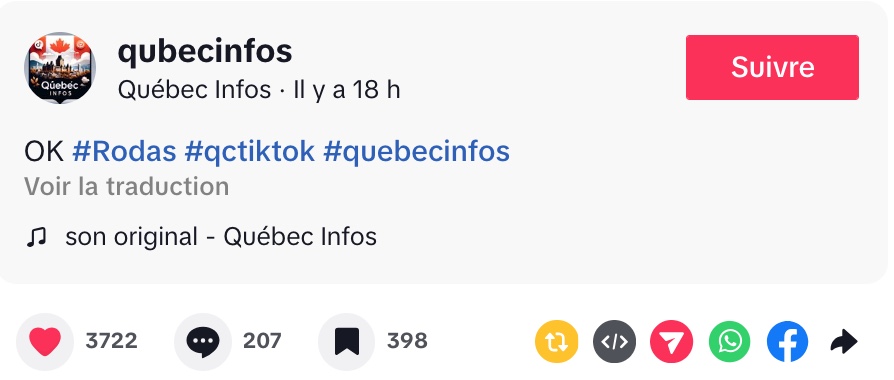
Task: Open the qubecinfos profile avatar
Action: tap(60, 68)
